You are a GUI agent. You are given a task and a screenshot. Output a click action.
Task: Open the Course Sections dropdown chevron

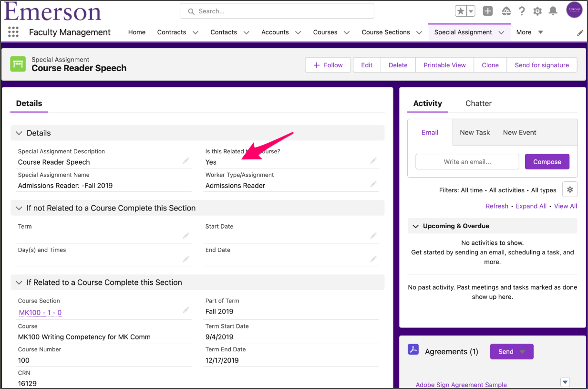pyautogui.click(x=419, y=32)
